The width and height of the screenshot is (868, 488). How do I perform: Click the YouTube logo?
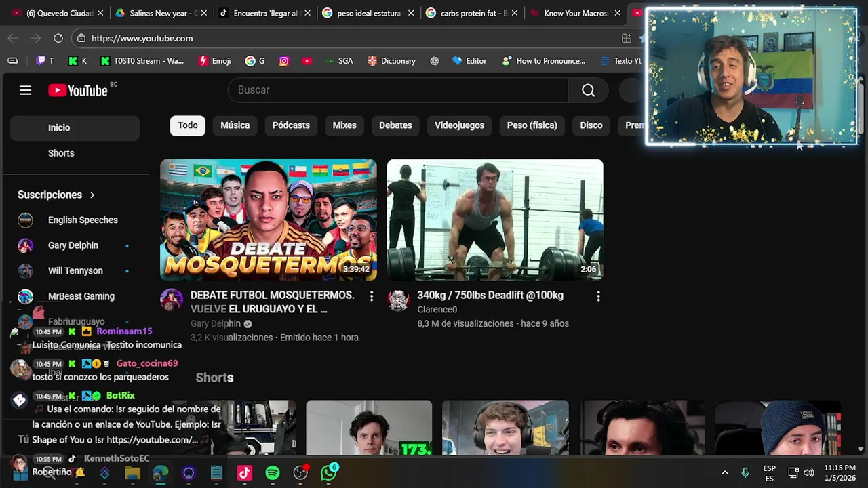[x=78, y=90]
